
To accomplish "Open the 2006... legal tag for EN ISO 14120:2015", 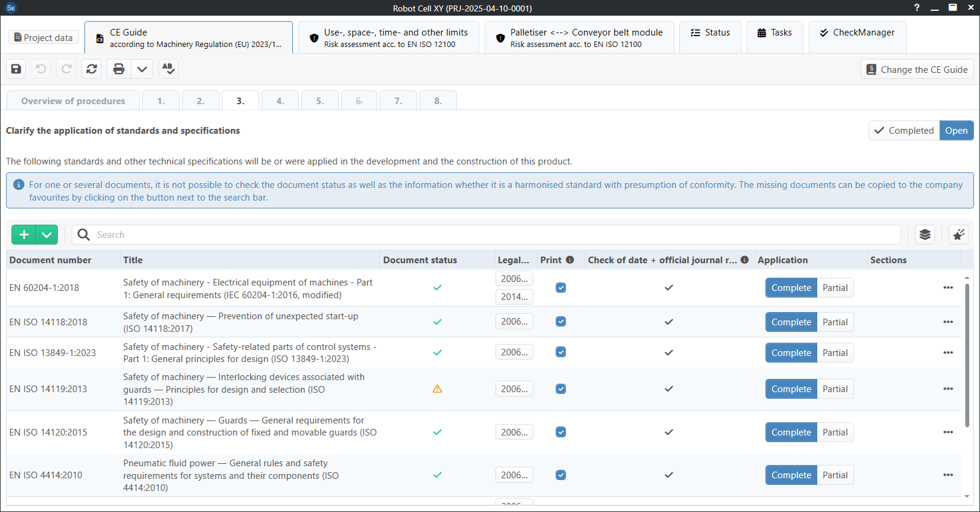I will [514, 432].
